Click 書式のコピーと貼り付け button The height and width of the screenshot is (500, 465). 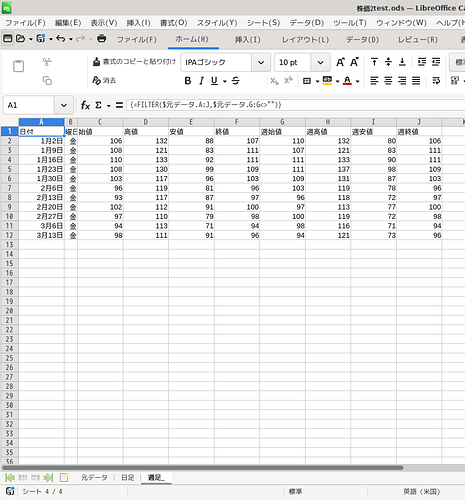(134, 62)
